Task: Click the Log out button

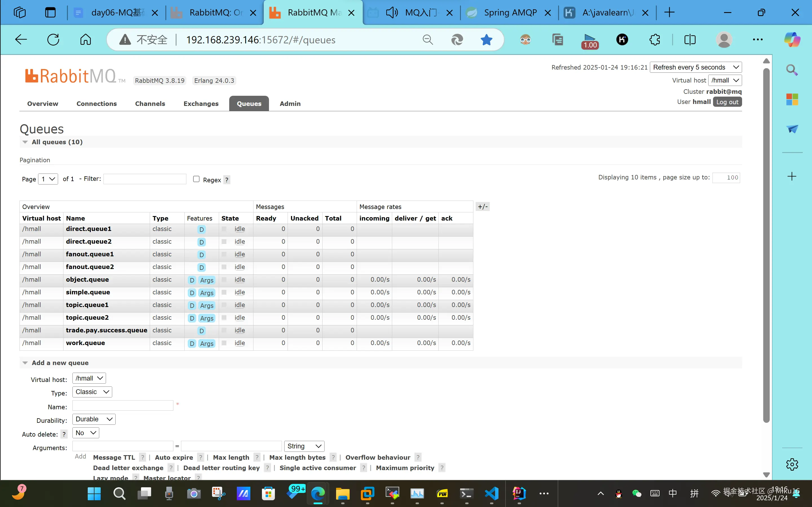Action: point(727,102)
